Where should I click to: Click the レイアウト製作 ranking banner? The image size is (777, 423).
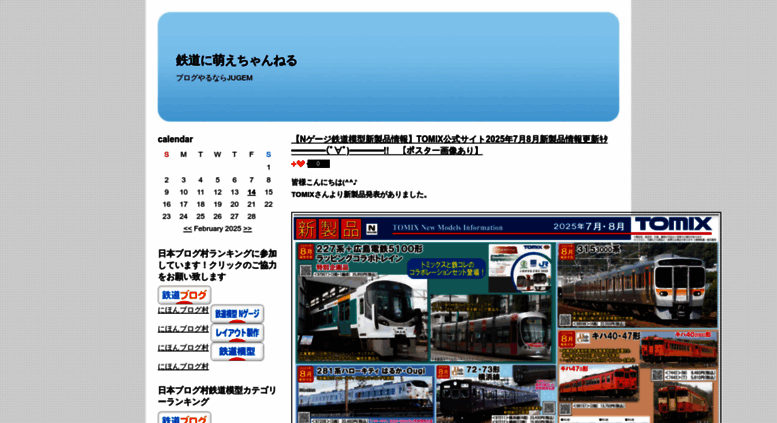[x=237, y=333]
